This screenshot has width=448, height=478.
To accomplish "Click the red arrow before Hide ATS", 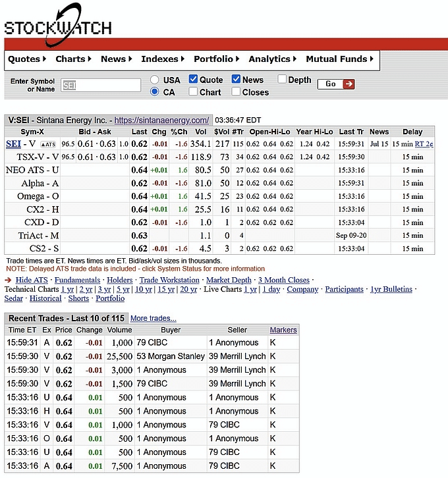I will 8,280.
